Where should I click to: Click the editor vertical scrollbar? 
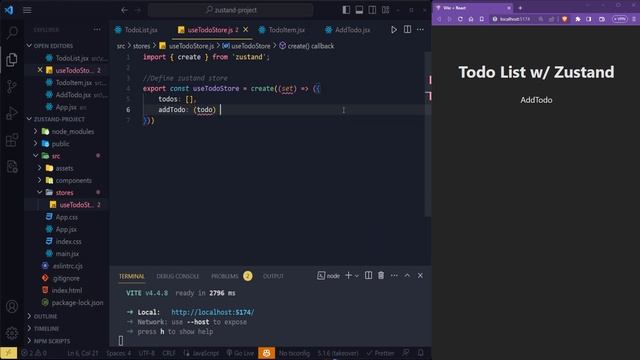[428, 135]
